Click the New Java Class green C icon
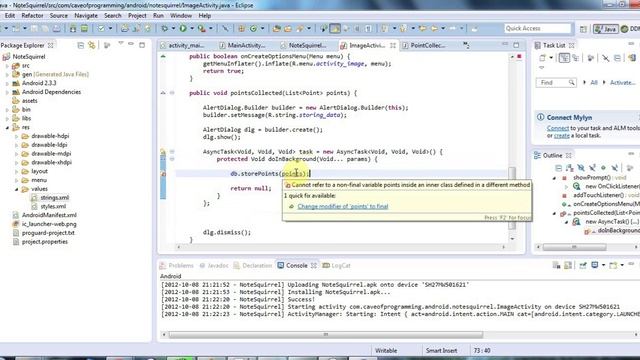This screenshot has height=360, width=640. 253,28
